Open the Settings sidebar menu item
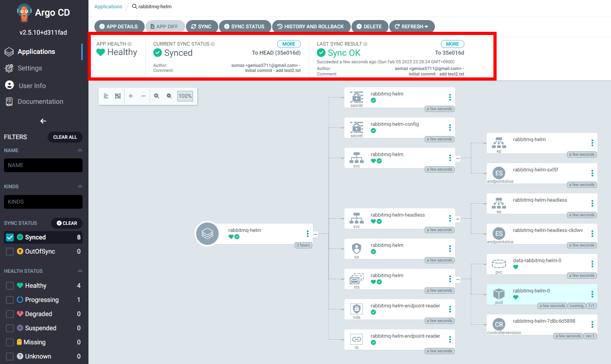Viewport: 611px width, 364px height. pos(29,68)
